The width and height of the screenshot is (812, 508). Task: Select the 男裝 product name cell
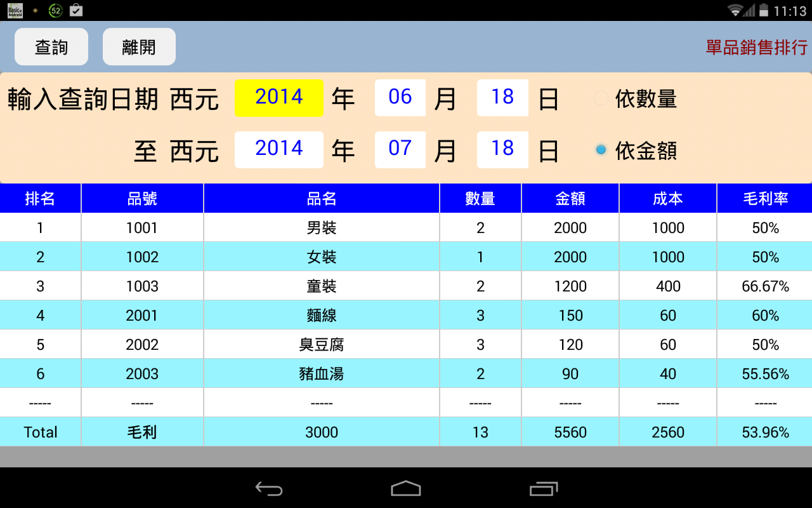coord(322,227)
